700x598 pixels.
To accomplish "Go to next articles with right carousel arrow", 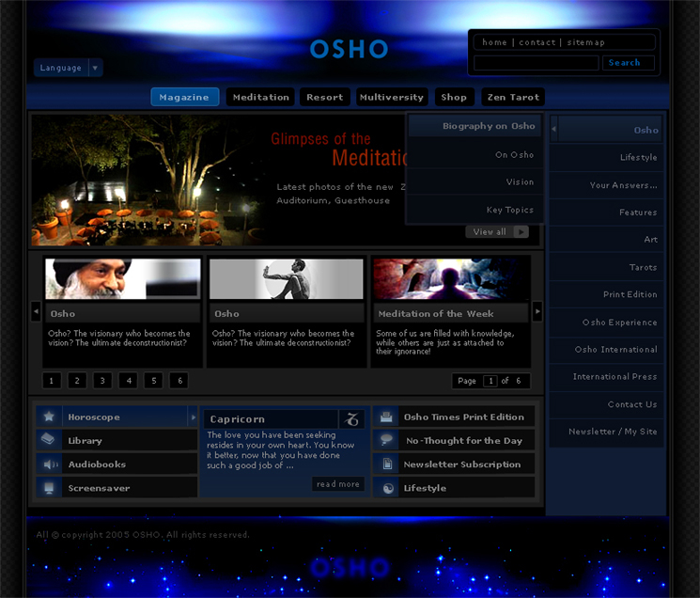I will coord(537,311).
